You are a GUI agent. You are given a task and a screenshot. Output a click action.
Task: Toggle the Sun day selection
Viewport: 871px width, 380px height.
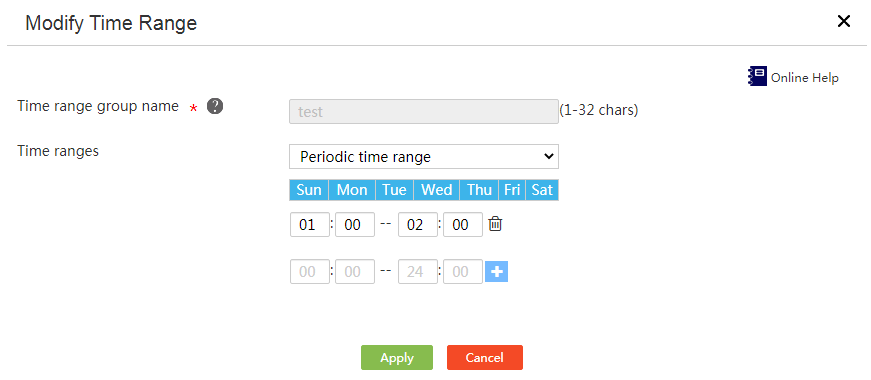(x=309, y=190)
